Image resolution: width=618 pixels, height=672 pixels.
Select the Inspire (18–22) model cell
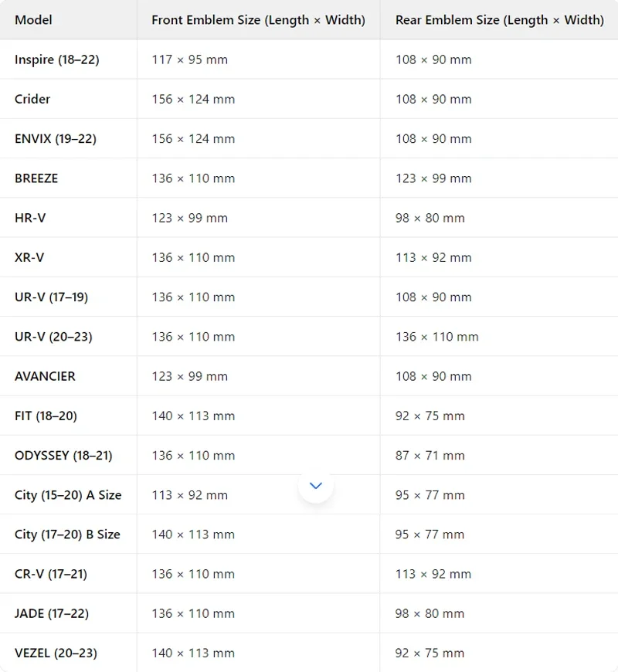pyautogui.click(x=56, y=59)
